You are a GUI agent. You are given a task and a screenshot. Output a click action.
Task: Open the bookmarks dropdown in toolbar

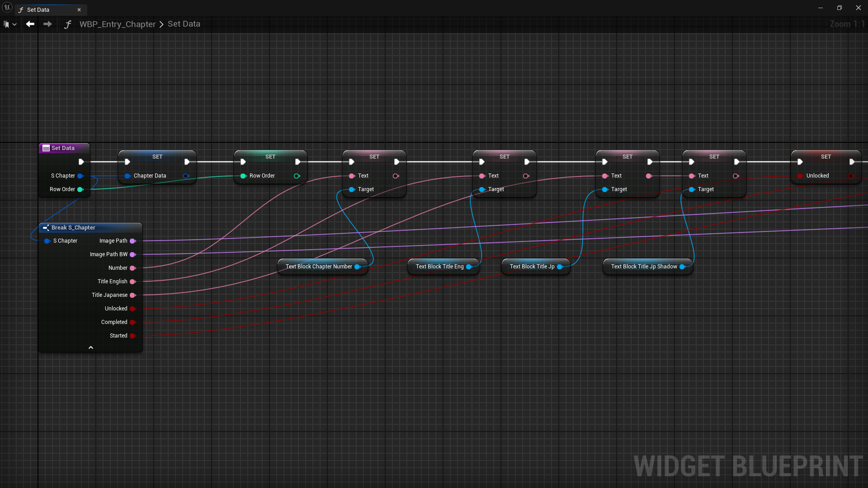pos(10,24)
